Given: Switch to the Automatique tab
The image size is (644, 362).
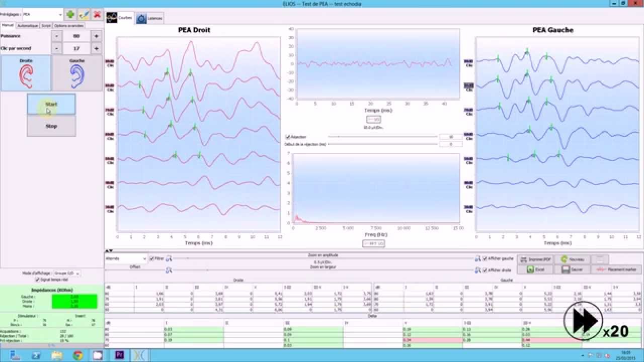Looking at the screenshot, I should 28,26.
